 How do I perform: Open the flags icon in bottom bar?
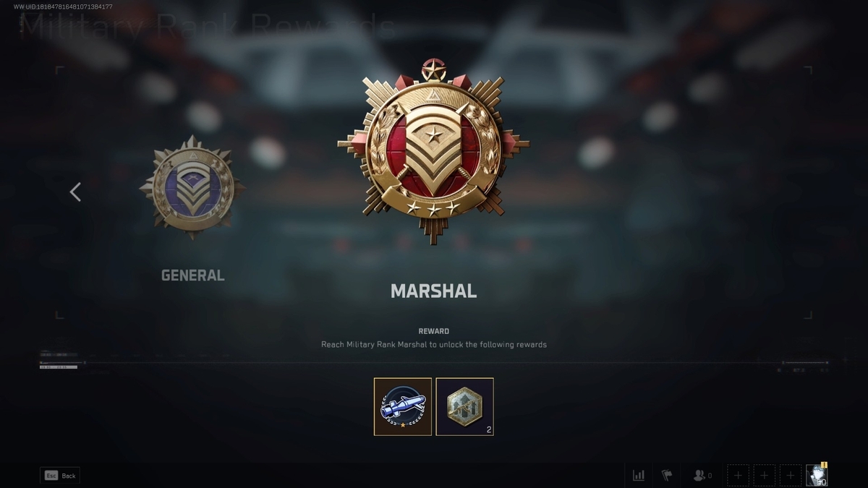(667, 476)
